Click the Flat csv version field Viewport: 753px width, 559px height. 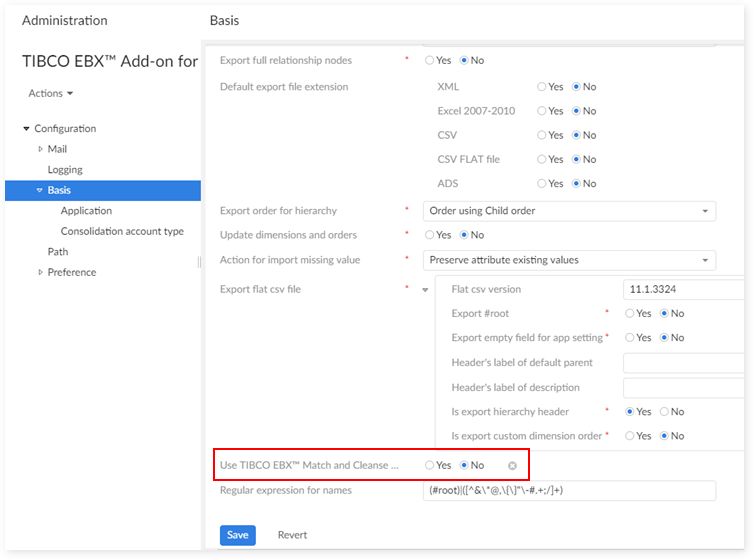pos(683,289)
